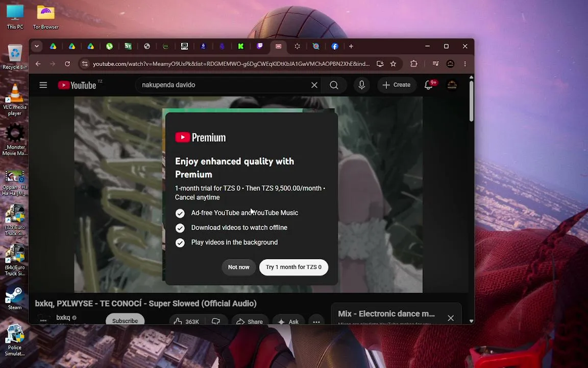The width and height of the screenshot is (588, 368).
Task: Open the bxkq channel name link
Action: click(63, 318)
